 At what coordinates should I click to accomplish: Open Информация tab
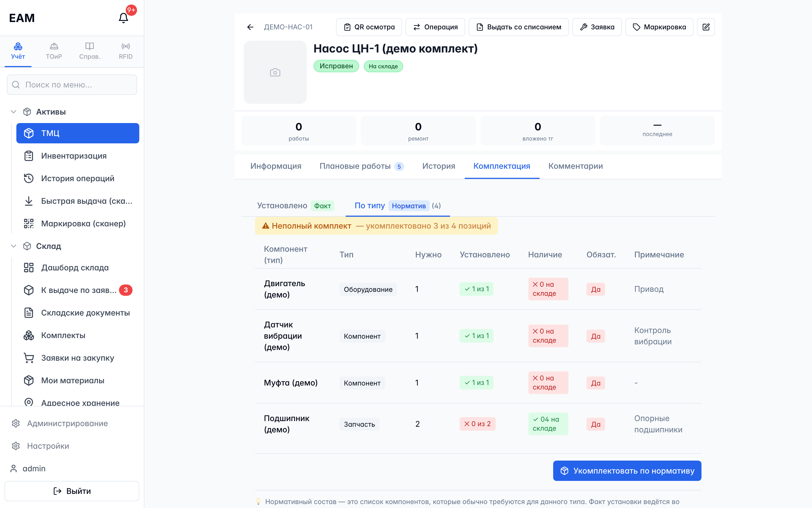click(276, 166)
